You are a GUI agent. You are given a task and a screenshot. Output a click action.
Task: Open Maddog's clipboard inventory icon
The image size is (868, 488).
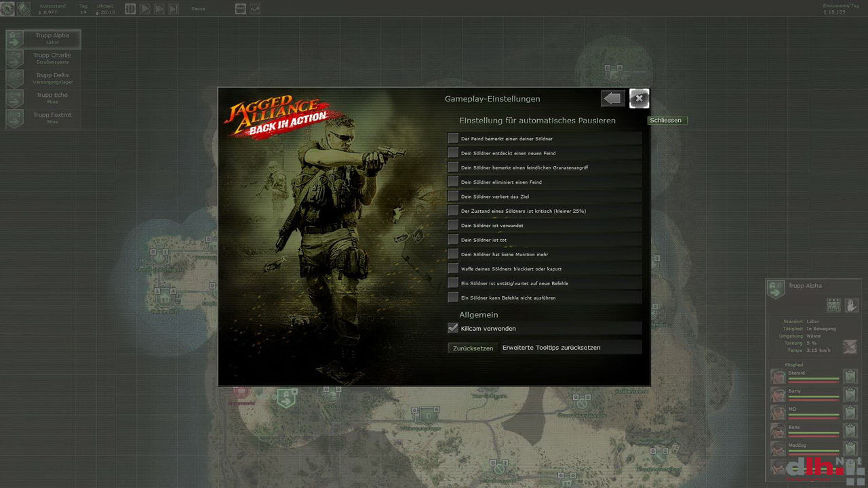[x=850, y=449]
